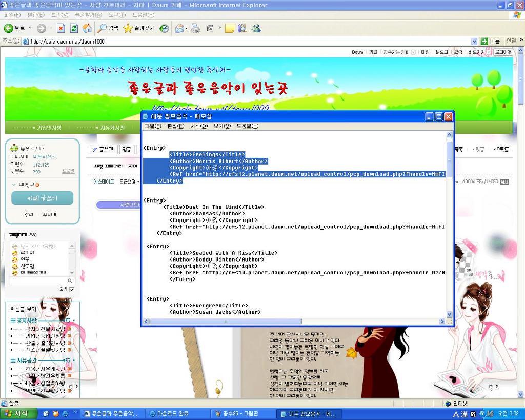Toggle the 숨기 checkbox under chat list

click(x=71, y=289)
